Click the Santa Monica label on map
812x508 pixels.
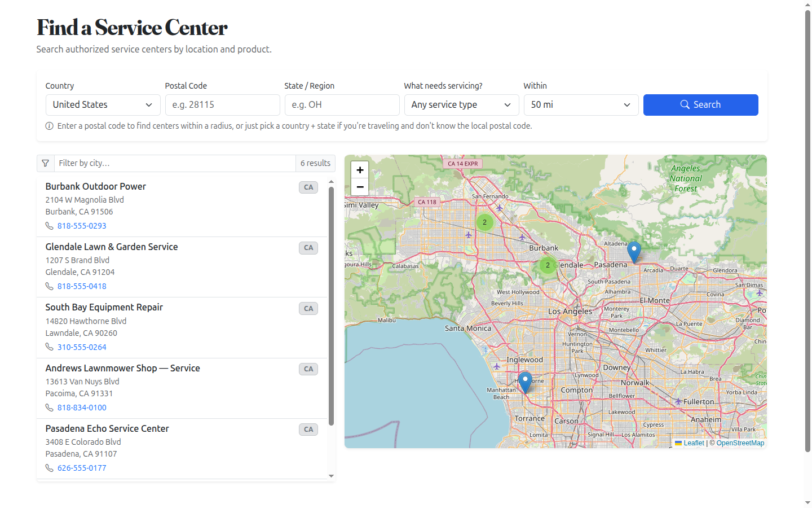468,328
